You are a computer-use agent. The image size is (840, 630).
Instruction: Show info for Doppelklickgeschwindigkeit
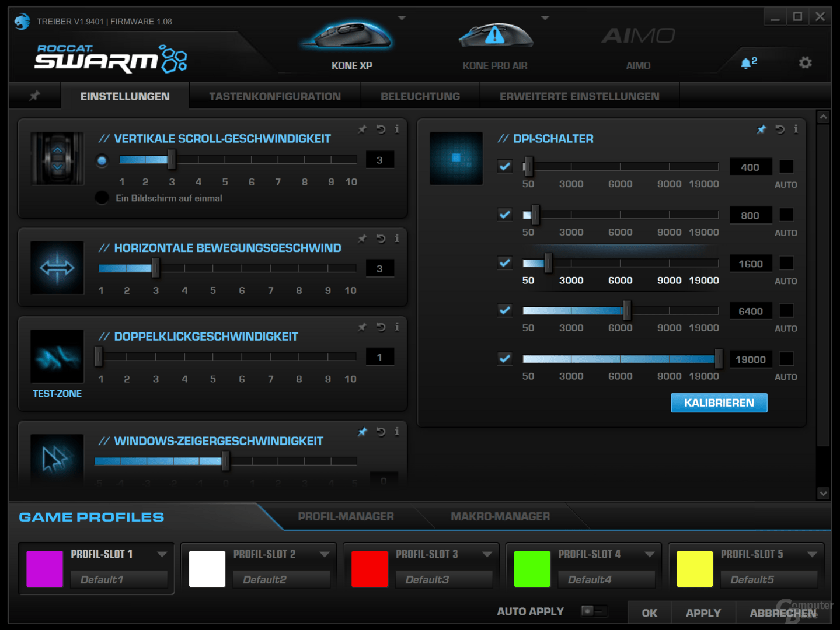397,327
